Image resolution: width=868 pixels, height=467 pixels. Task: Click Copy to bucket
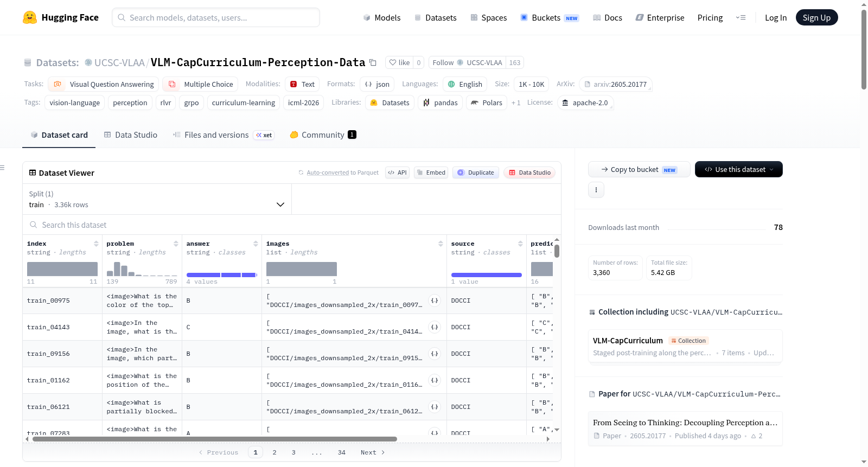(639, 169)
